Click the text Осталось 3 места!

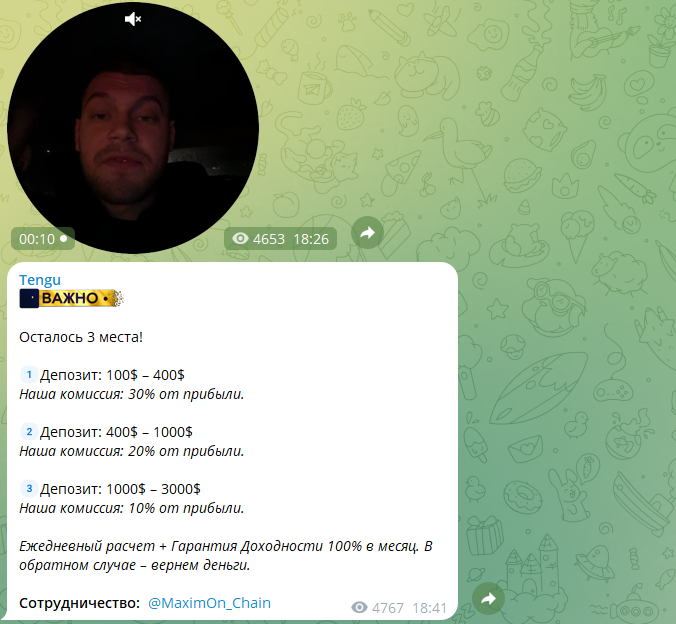81,337
